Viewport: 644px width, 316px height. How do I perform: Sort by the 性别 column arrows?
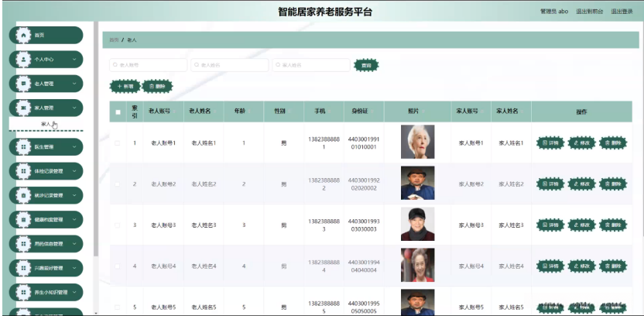[290, 112]
